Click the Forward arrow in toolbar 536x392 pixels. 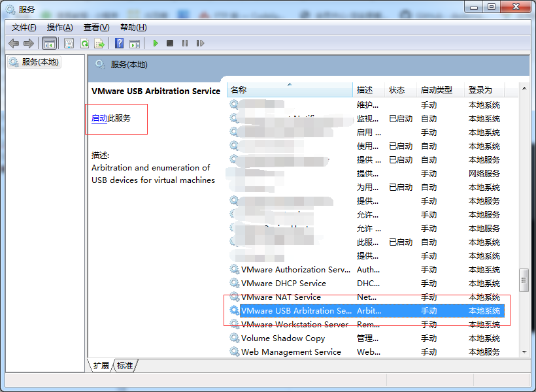pyautogui.click(x=28, y=43)
